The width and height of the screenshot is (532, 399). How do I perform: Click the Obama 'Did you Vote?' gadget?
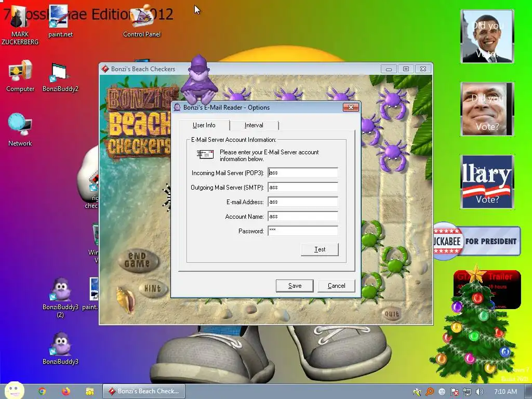[487, 36]
